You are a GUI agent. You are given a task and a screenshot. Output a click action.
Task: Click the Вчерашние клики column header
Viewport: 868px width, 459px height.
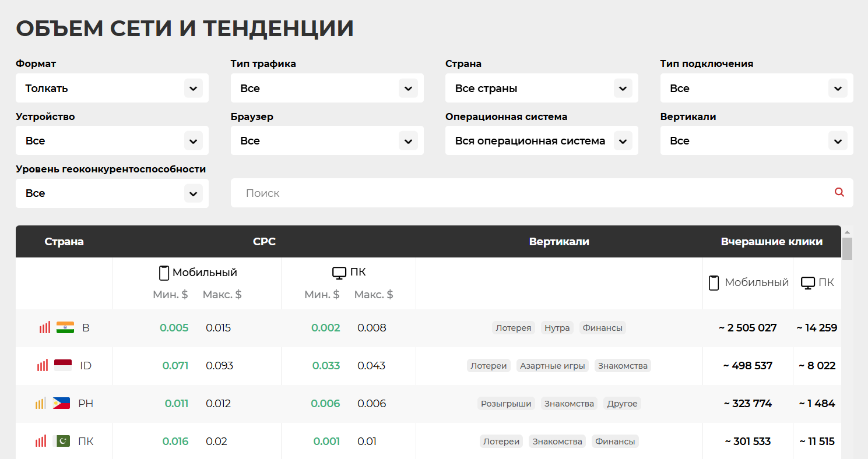click(x=771, y=242)
